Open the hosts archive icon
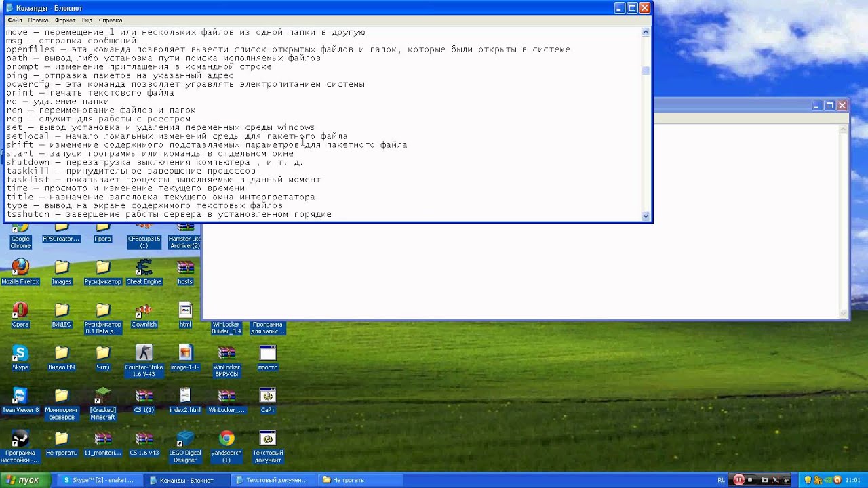 185,272
